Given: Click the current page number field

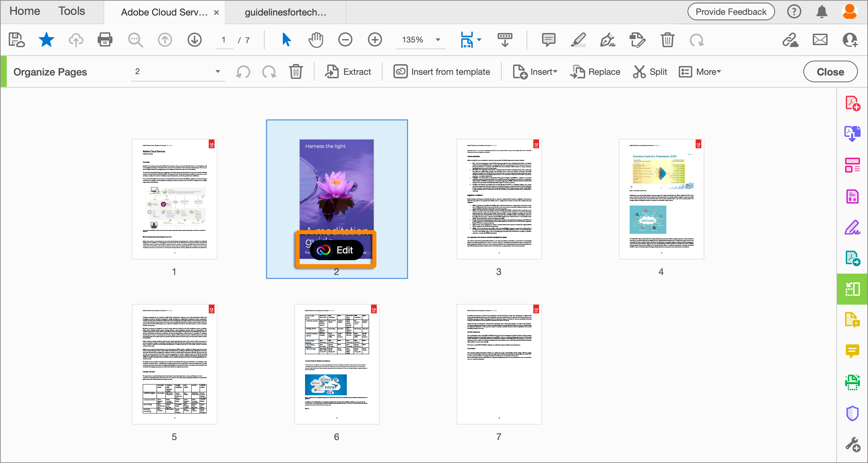Looking at the screenshot, I should 224,40.
